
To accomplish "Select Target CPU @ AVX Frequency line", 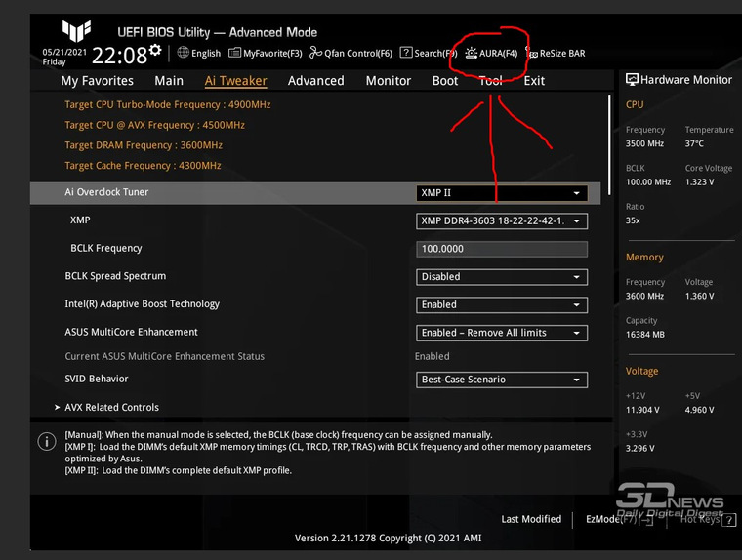I will [154, 125].
